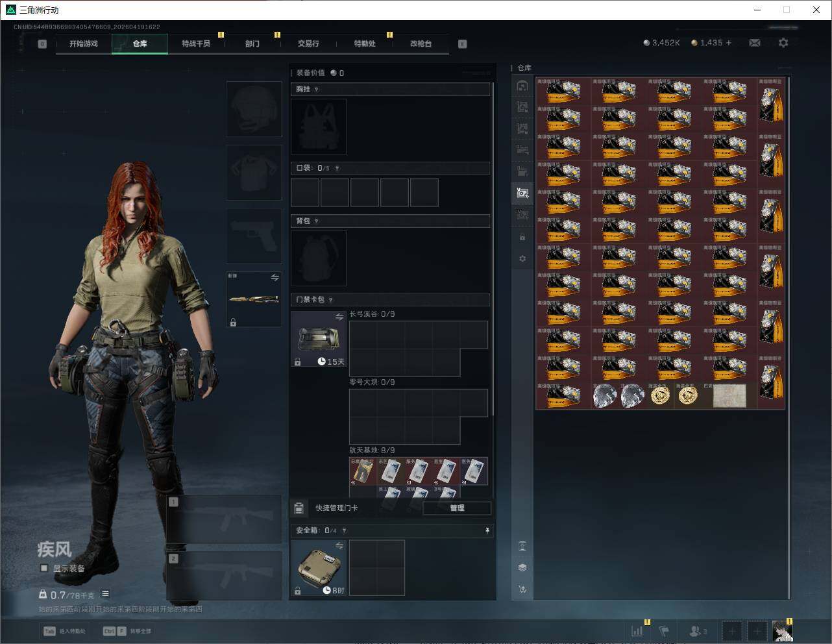
Task: Open the mail inbox envelope icon
Action: pos(755,43)
